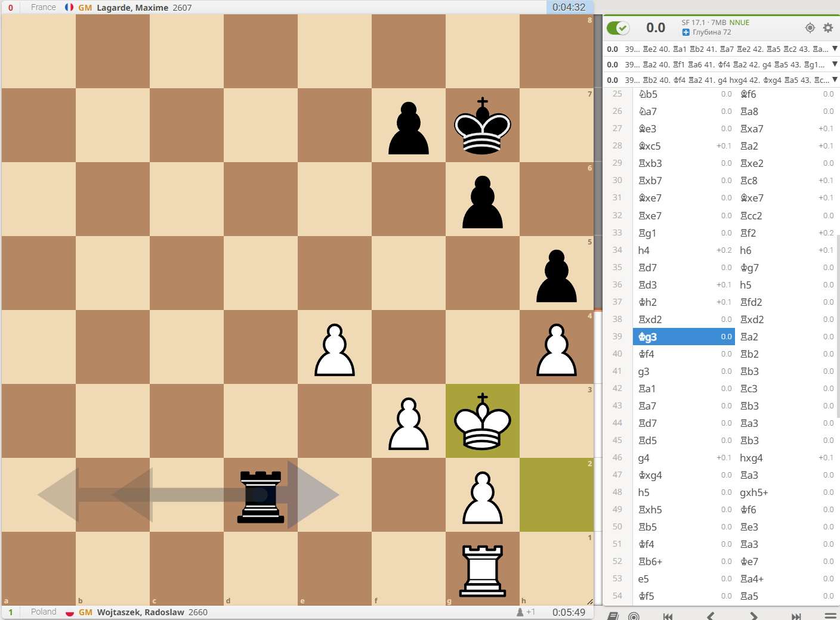Click the show threat crosshair icon
The width and height of the screenshot is (840, 620).
(x=810, y=27)
